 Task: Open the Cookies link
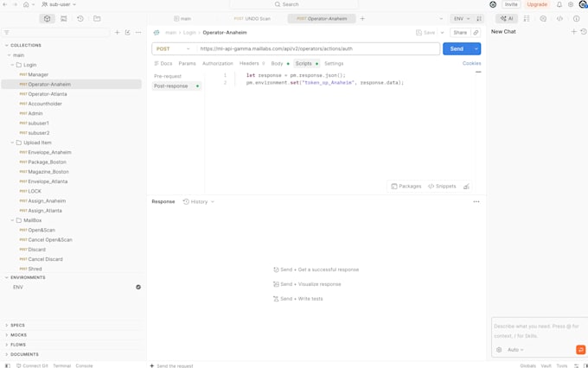coord(472,63)
